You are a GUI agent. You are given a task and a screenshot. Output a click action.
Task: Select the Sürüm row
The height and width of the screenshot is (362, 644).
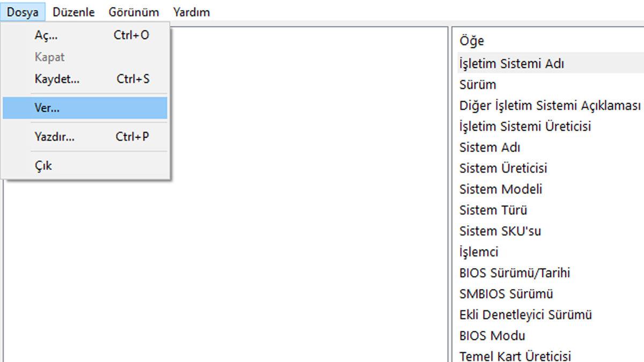(x=478, y=85)
